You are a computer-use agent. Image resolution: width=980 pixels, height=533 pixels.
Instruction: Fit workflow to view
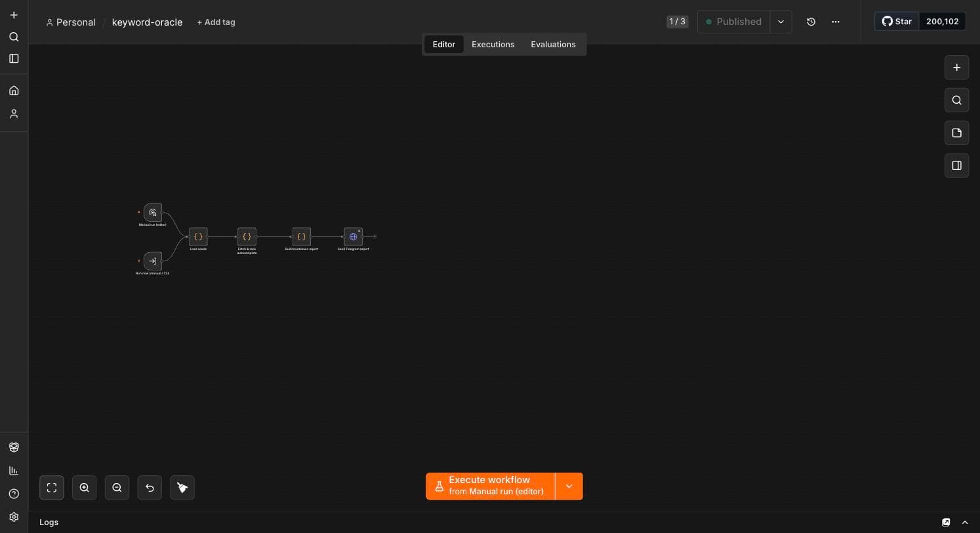[52, 488]
